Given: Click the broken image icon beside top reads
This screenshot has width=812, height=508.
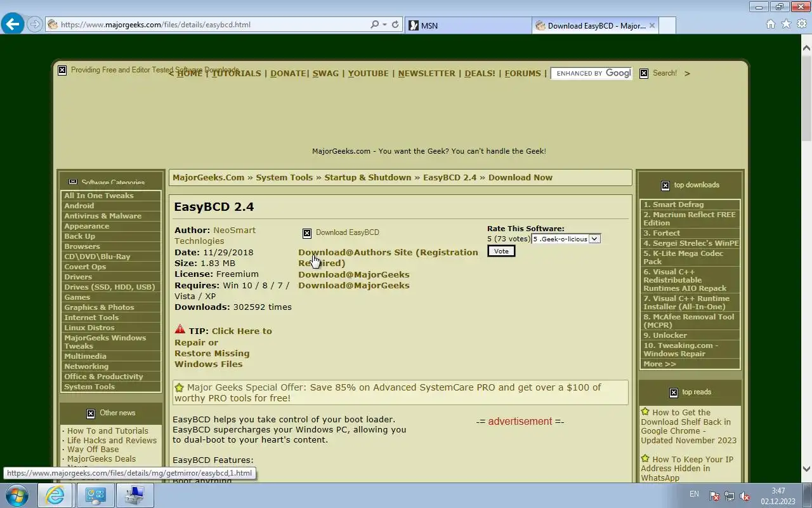Looking at the screenshot, I should [x=674, y=392].
